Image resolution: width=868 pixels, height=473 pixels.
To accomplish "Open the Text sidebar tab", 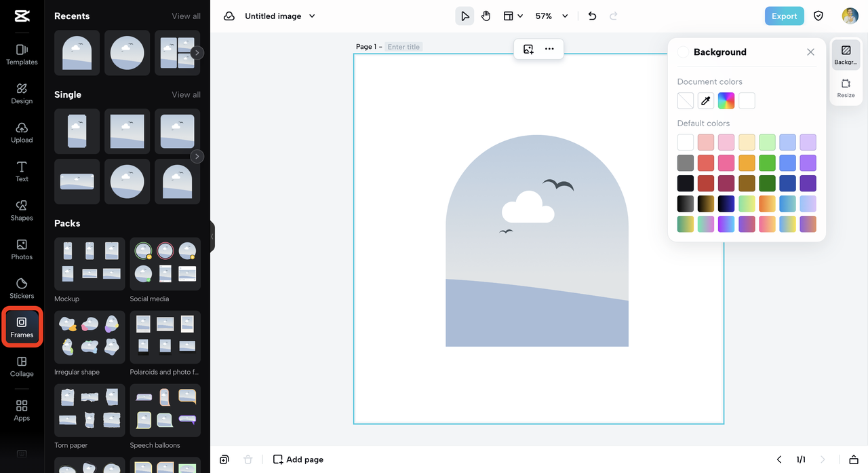I will tap(22, 172).
